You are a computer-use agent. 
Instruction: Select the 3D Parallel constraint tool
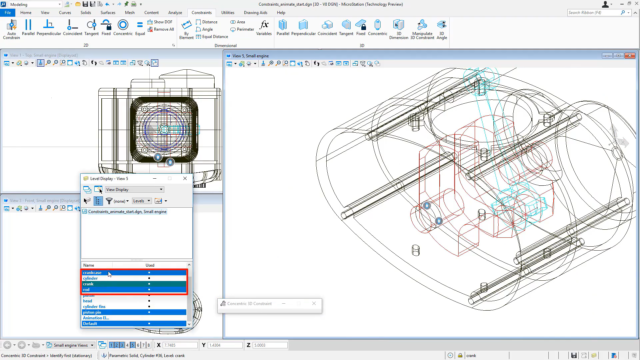pos(283,28)
